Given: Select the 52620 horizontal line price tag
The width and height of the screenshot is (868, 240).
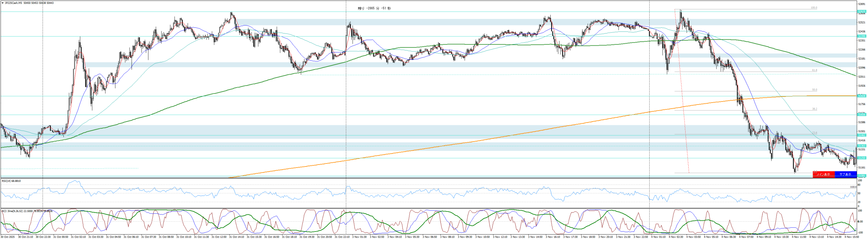Looking at the screenshot, I should (x=862, y=12).
